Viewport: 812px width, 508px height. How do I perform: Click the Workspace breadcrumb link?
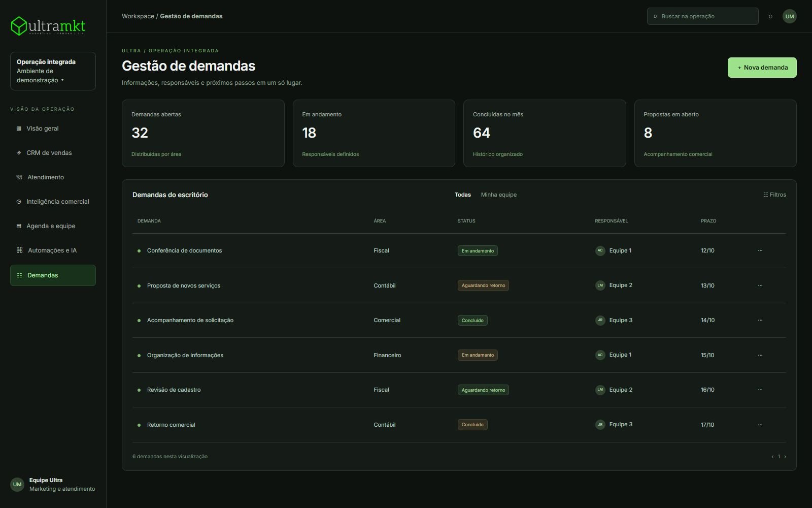pyautogui.click(x=138, y=16)
